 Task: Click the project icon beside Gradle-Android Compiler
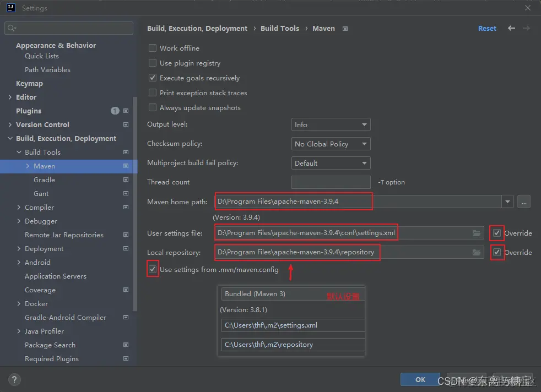pos(126,317)
